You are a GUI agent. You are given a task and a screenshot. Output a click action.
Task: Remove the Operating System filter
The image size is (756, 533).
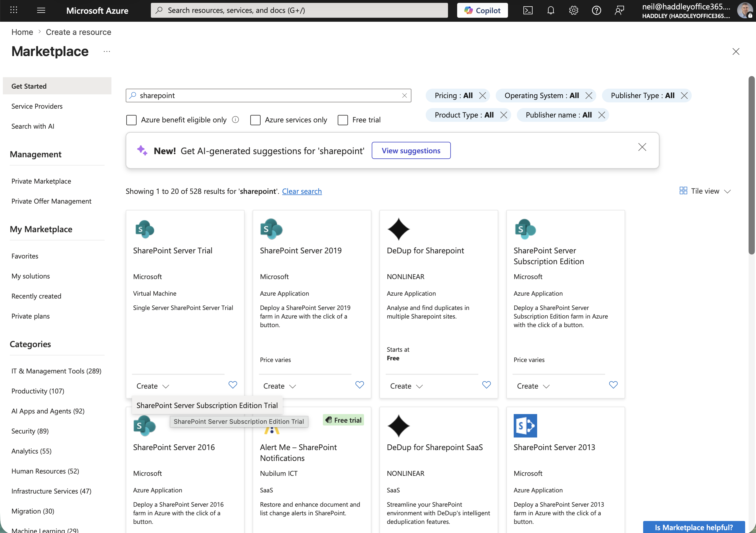tap(589, 96)
